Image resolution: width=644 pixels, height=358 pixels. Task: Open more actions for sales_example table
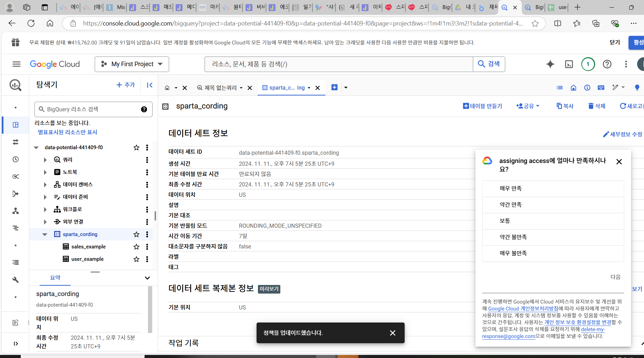coord(147,247)
